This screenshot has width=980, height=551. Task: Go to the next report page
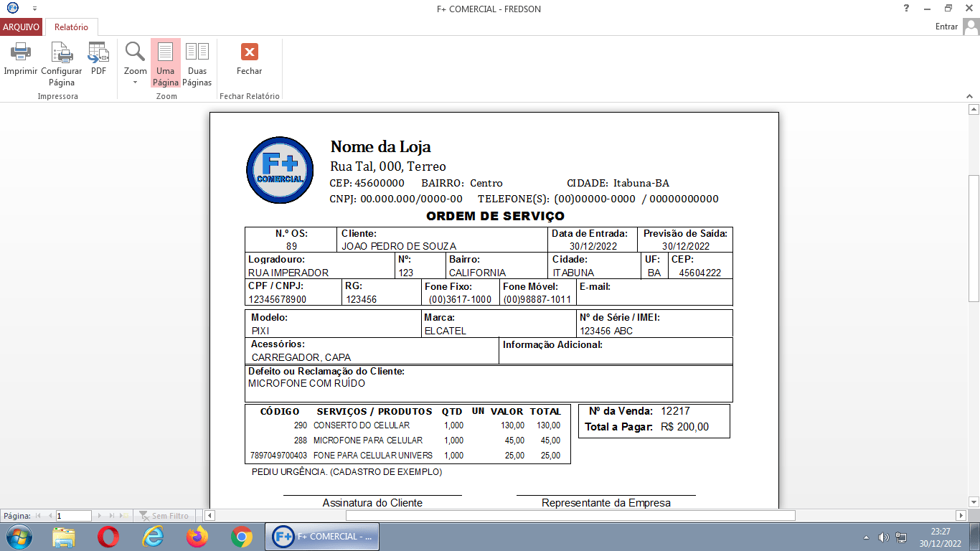pos(100,516)
